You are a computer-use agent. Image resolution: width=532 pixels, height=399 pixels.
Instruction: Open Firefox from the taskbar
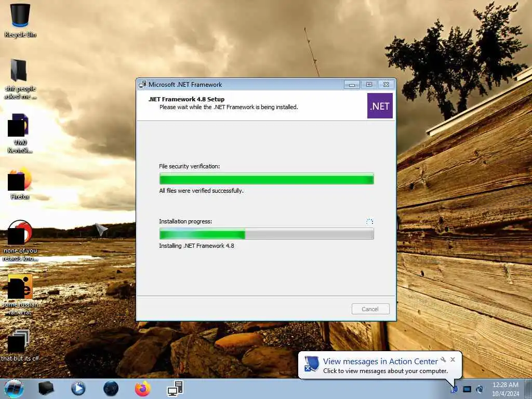click(143, 389)
